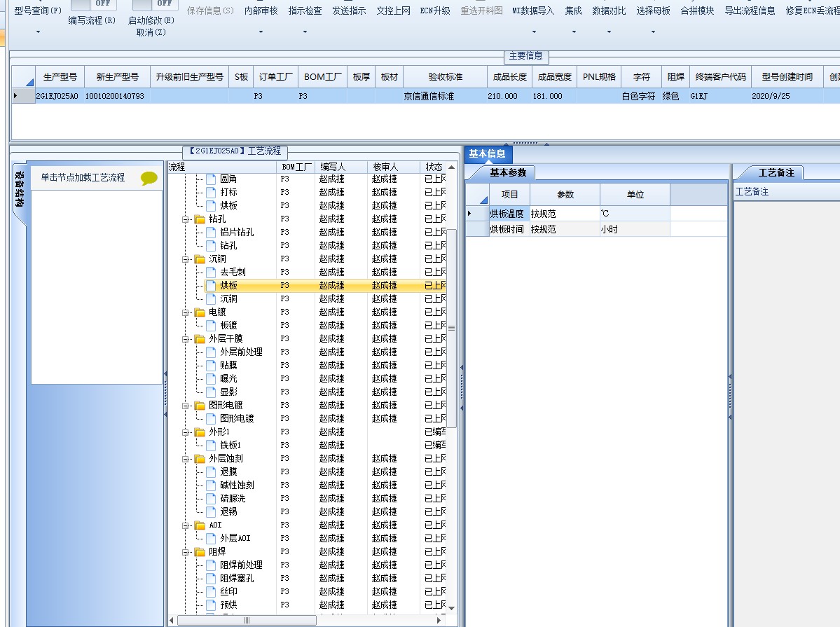Click the folder icon of the AOI group
This screenshot has height=627, width=840.
pyautogui.click(x=200, y=525)
